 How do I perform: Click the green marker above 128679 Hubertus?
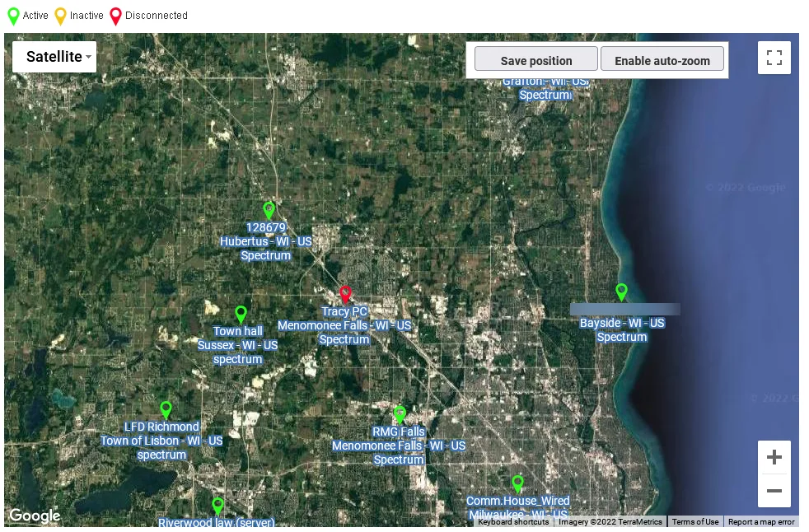269,210
